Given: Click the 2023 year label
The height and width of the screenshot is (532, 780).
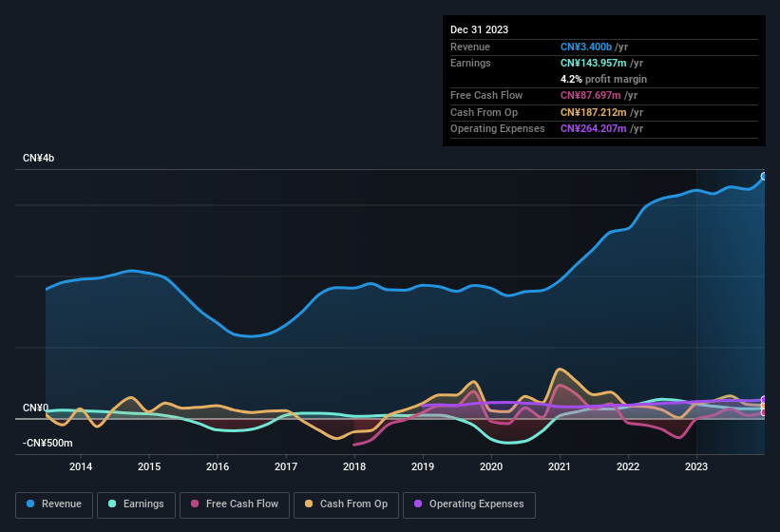Looking at the screenshot, I should [696, 466].
